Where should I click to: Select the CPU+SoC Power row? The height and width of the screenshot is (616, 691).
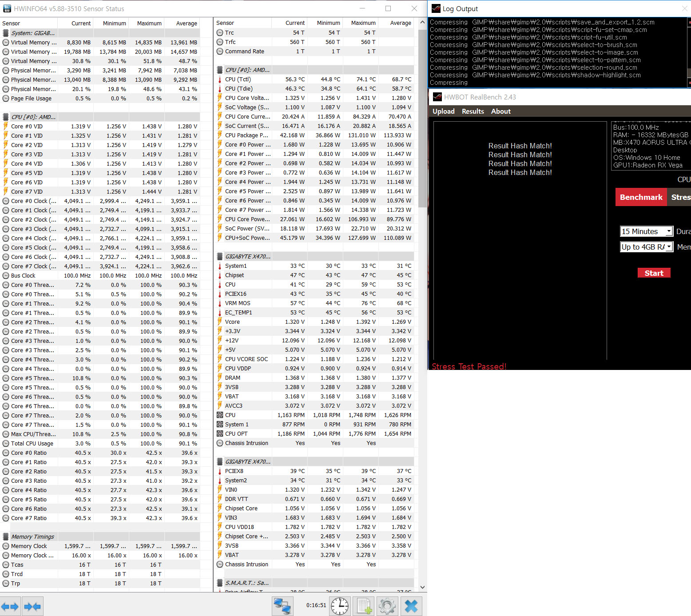tap(314, 238)
